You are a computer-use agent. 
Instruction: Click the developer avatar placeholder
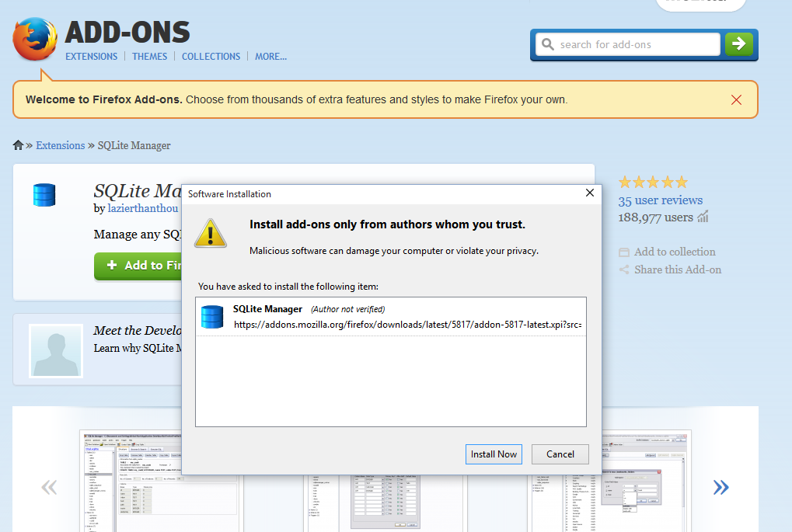(x=55, y=351)
